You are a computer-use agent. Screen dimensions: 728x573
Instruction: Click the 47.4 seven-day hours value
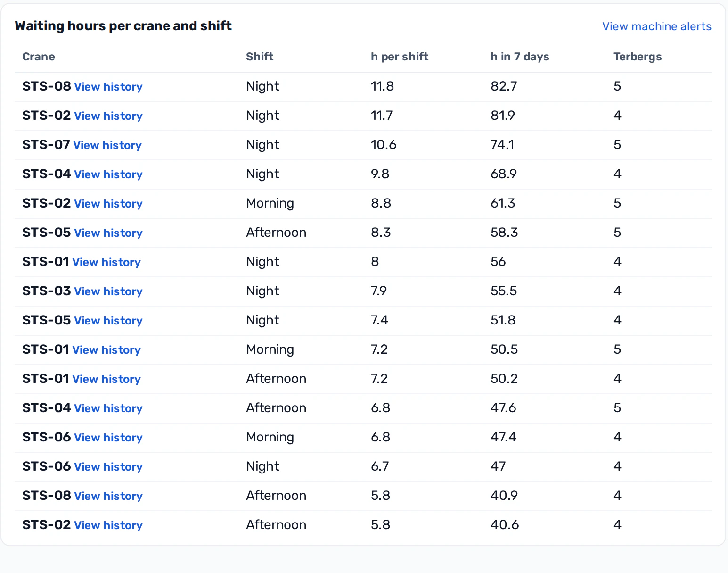click(x=503, y=437)
